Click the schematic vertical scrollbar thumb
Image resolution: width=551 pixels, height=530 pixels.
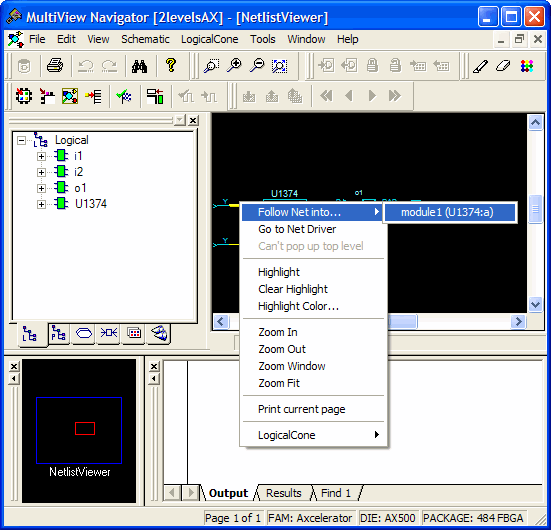(535, 209)
